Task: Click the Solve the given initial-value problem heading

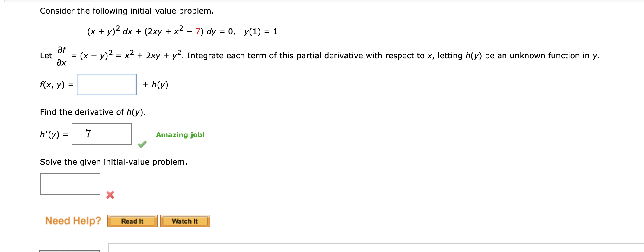Action: pyautogui.click(x=114, y=162)
